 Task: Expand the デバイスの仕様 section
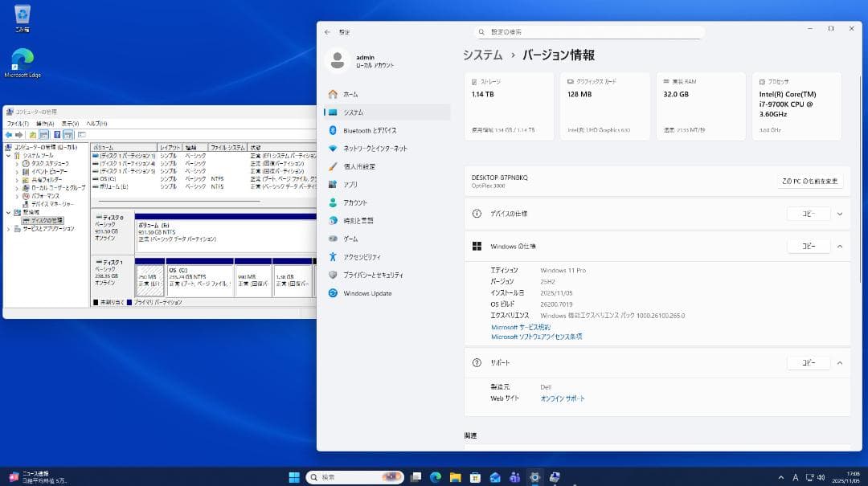(840, 214)
